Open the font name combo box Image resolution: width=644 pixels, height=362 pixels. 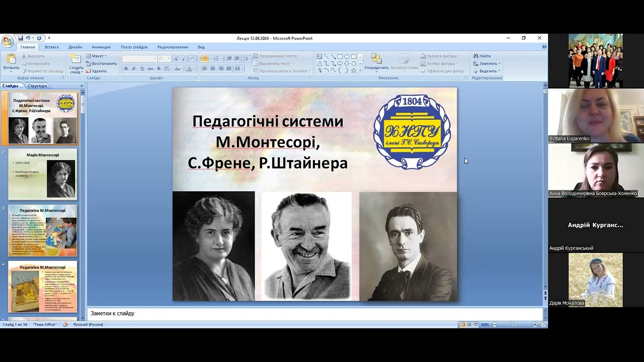click(139, 59)
